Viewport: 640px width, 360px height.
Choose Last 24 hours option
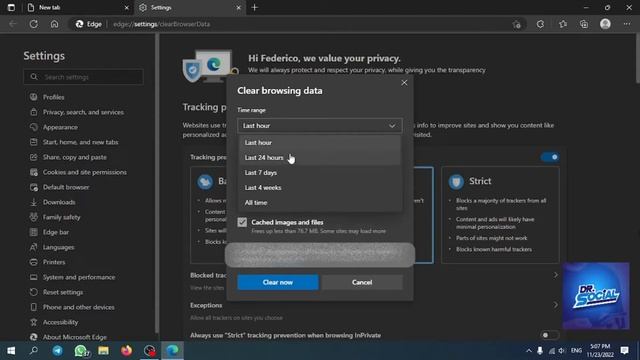pyautogui.click(x=320, y=158)
